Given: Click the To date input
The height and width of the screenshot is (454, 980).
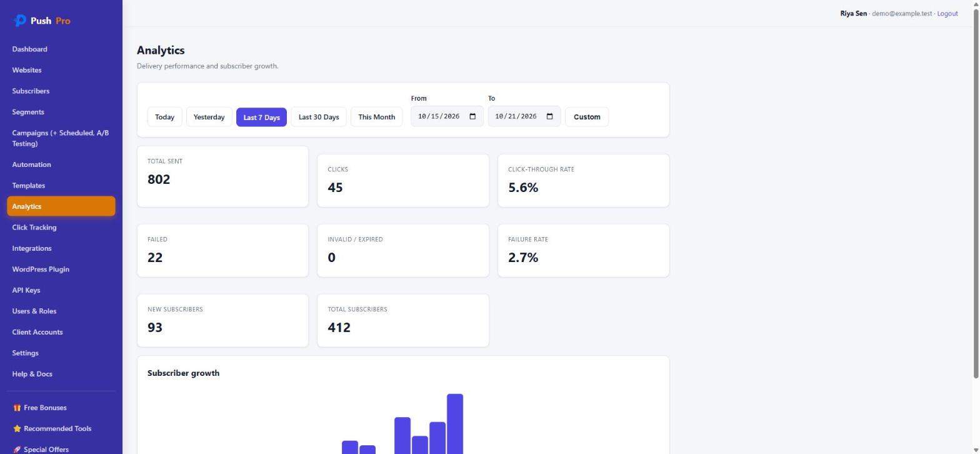Looking at the screenshot, I should [x=524, y=116].
